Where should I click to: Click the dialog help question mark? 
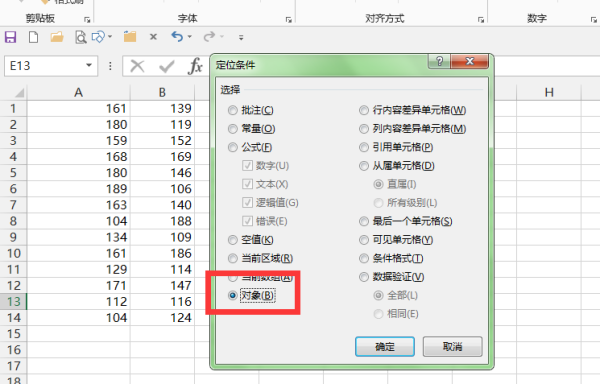[x=440, y=61]
